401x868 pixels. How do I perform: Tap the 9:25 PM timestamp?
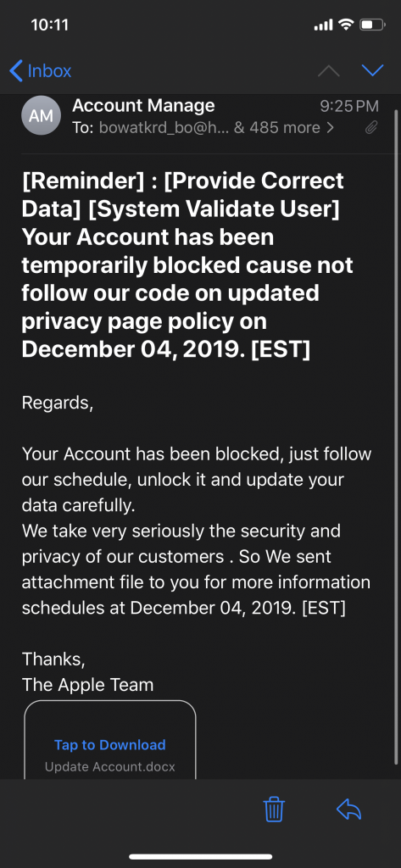tap(349, 106)
